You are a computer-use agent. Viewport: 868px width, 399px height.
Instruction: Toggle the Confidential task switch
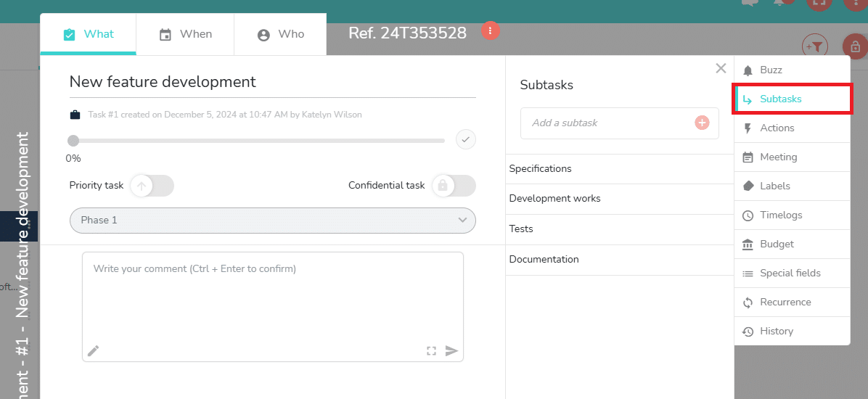(x=454, y=186)
